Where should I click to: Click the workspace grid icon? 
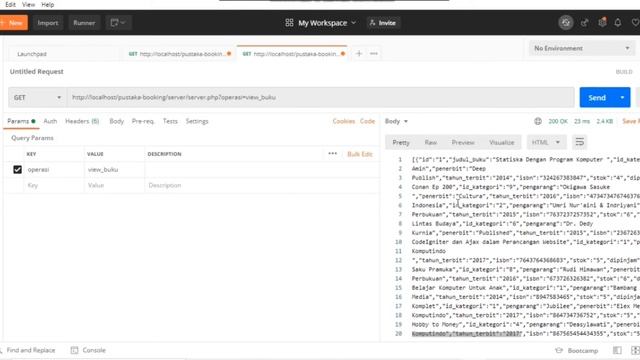tap(289, 23)
